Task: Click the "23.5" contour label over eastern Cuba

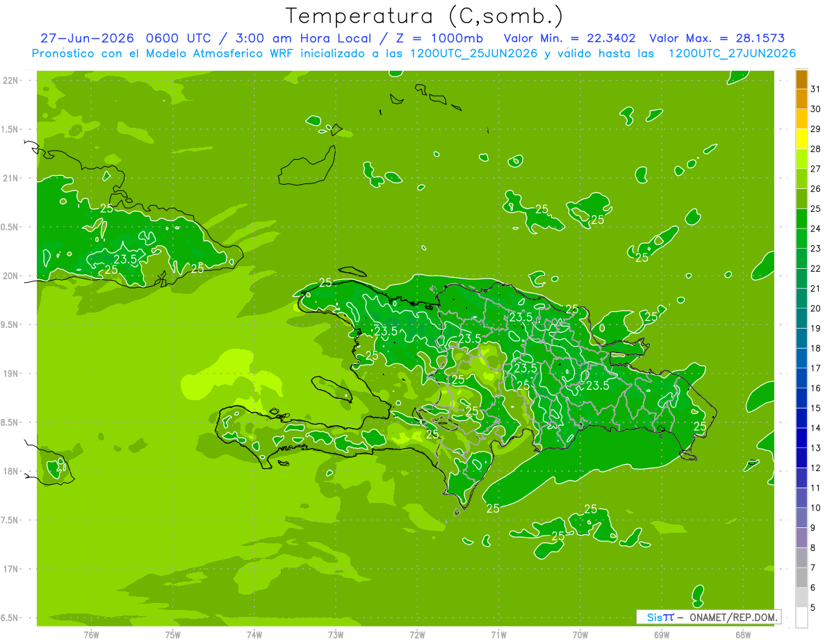Action: [125, 259]
